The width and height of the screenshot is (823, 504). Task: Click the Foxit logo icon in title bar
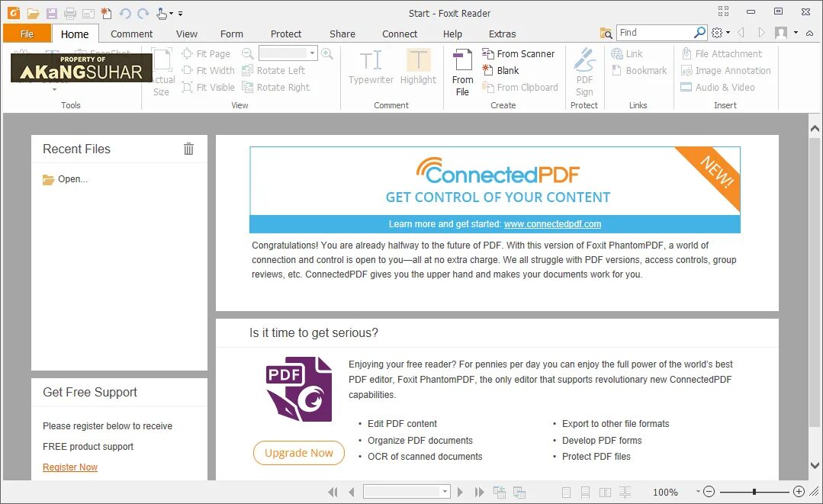tap(14, 13)
